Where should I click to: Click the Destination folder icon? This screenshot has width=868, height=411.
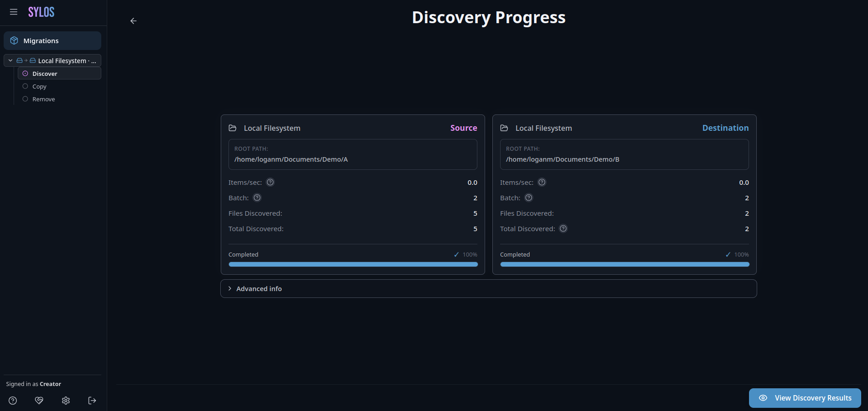coord(504,128)
